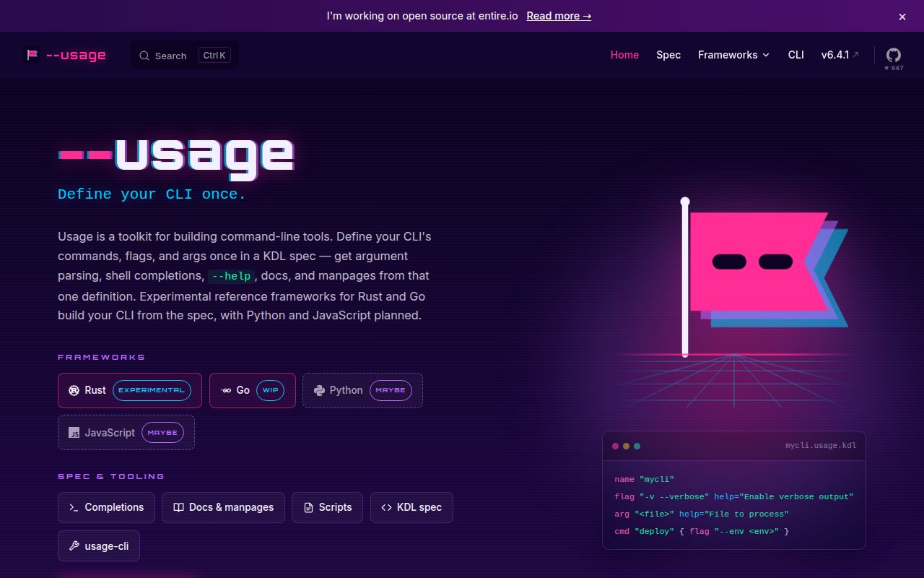Click the MAYBE badge on JavaScript
The image size is (924, 578).
pyautogui.click(x=162, y=433)
